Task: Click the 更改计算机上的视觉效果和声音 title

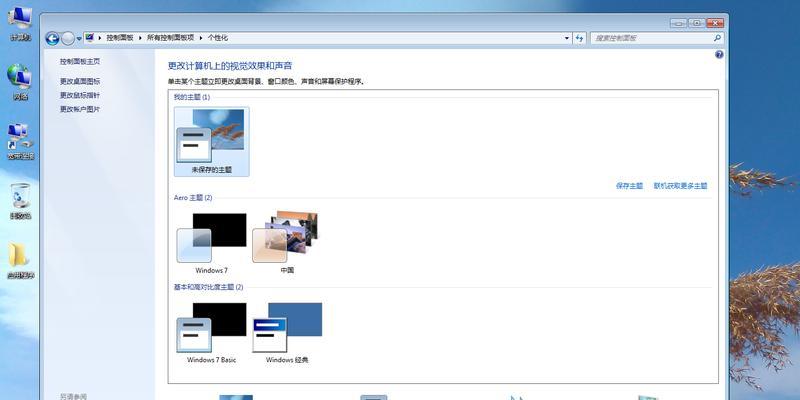Action: 230,66
